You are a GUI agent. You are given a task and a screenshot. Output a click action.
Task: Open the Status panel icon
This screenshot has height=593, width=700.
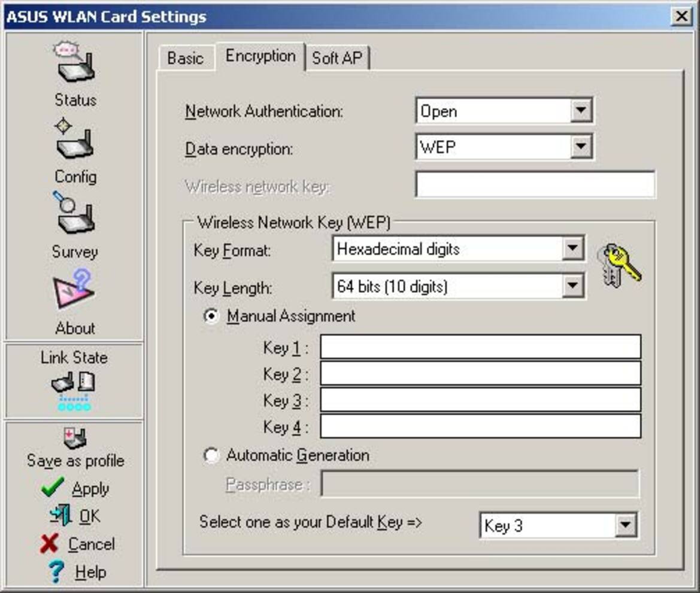coord(75,62)
